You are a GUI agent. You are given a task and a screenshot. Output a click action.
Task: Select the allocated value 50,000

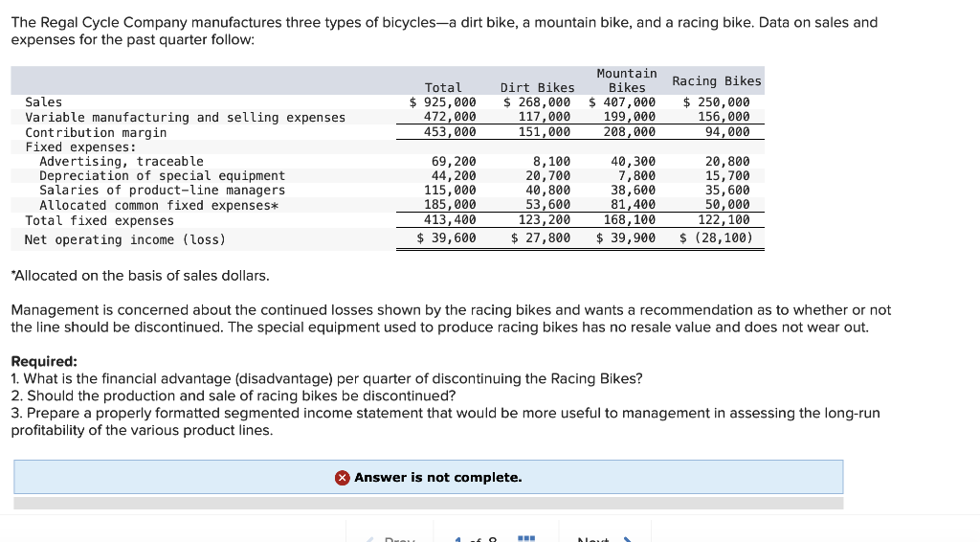click(x=727, y=204)
